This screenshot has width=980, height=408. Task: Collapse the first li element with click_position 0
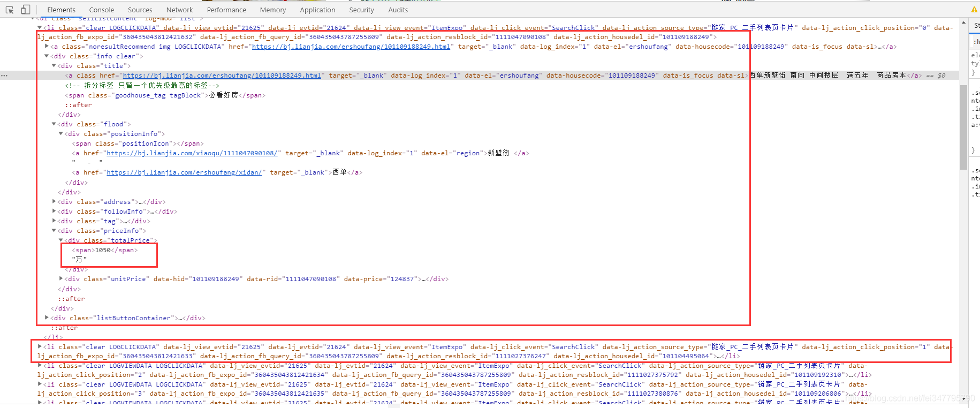click(x=40, y=27)
